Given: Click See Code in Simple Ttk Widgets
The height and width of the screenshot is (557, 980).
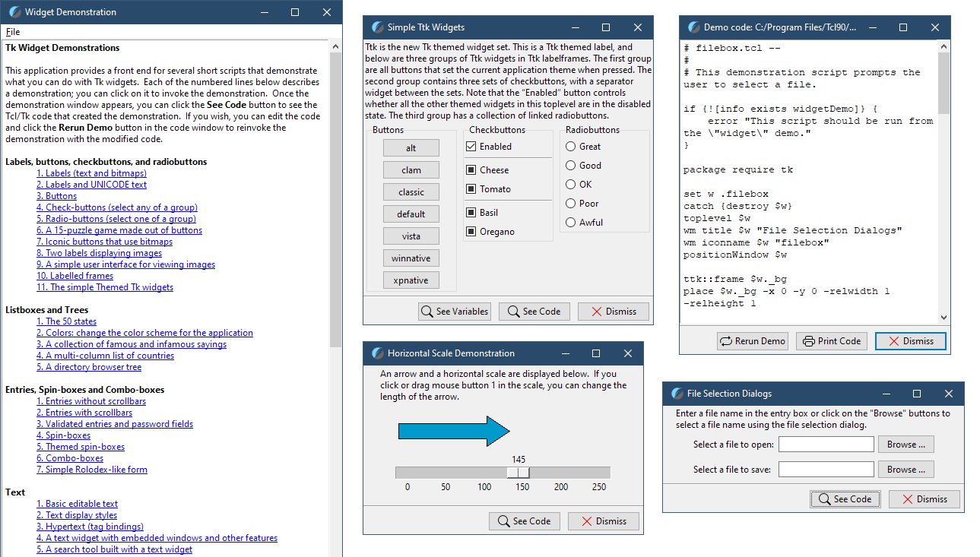Looking at the screenshot, I should pyautogui.click(x=534, y=312).
